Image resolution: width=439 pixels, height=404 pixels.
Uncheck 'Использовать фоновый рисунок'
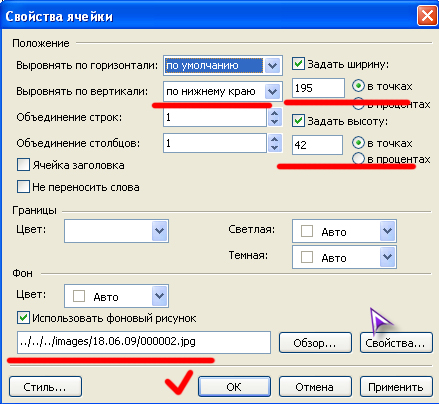pos(23,318)
